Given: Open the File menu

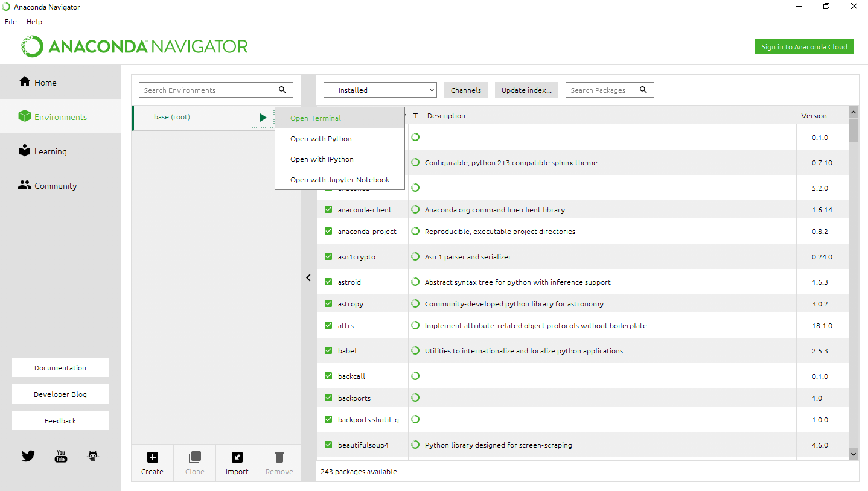Looking at the screenshot, I should tap(11, 21).
